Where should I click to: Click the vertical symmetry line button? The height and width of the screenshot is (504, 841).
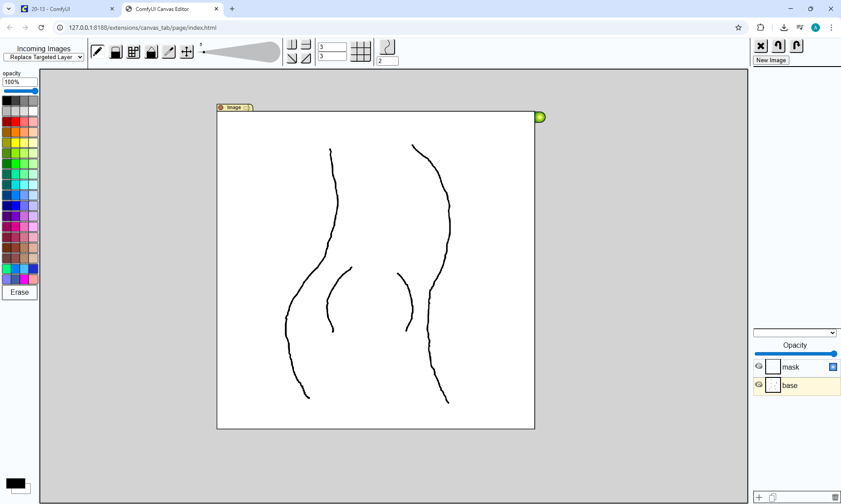click(x=292, y=44)
